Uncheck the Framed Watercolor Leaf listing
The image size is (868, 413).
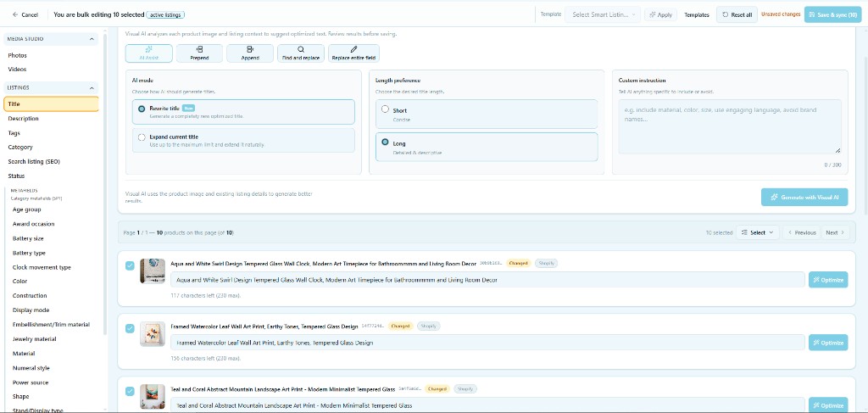(130, 328)
